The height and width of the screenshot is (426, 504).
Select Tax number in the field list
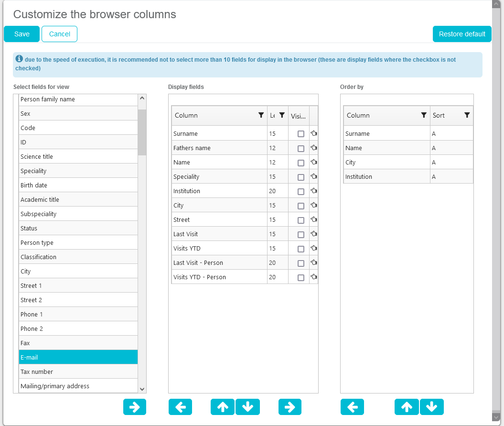[78, 372]
